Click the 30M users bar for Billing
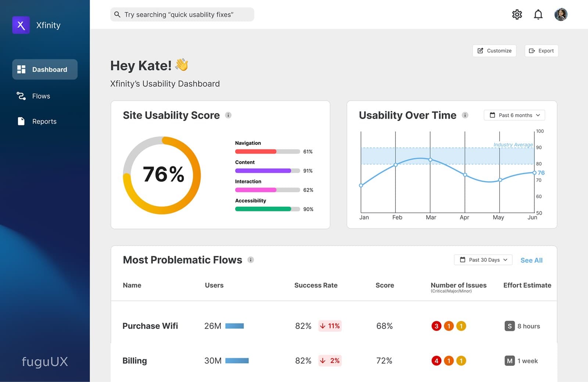The height and width of the screenshot is (382, 588). coord(237,361)
